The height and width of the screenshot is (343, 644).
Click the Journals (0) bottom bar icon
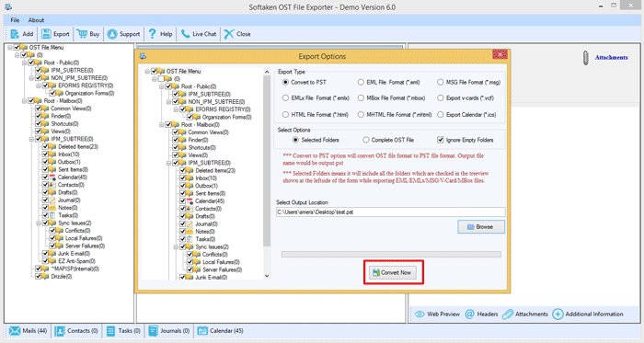point(154,331)
